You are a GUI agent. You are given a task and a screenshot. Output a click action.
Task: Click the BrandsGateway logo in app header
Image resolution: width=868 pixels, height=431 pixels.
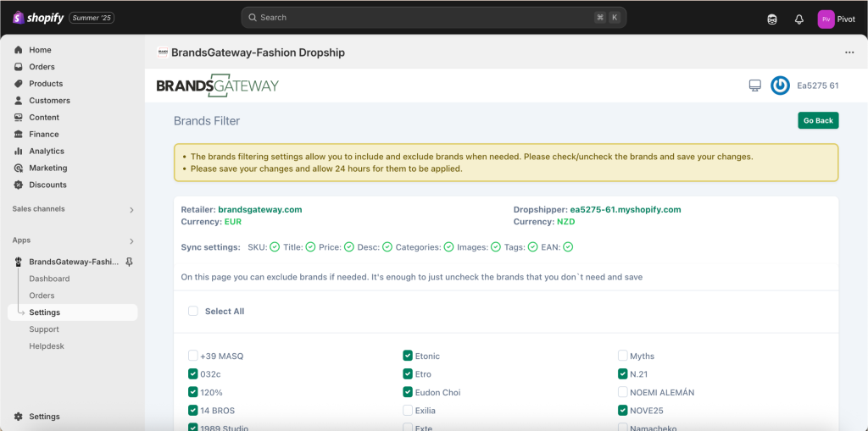[218, 86]
